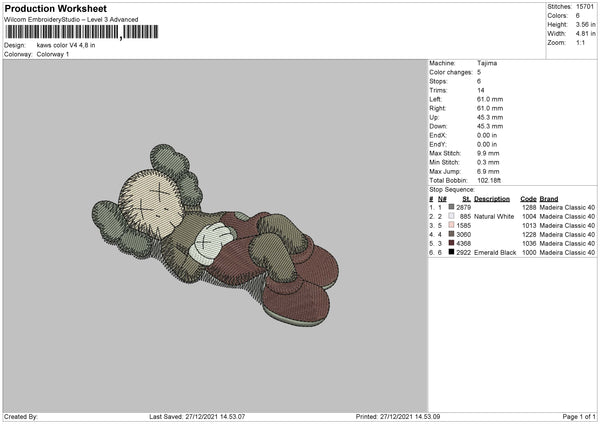Image resolution: width=600 pixels, height=424 pixels.
Task: Click the dark red swatch for code 1036
Action: tap(451, 243)
